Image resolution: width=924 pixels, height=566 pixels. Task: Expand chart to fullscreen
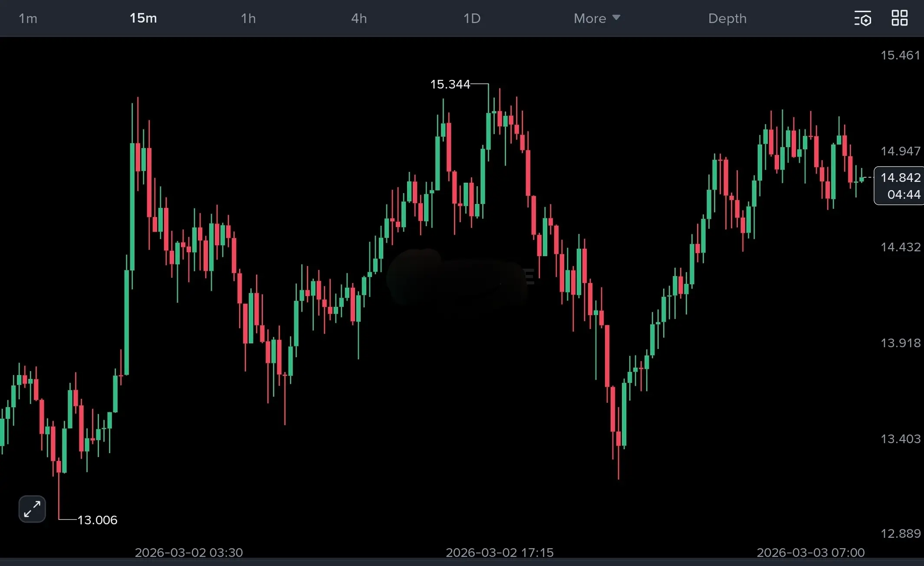coord(32,509)
